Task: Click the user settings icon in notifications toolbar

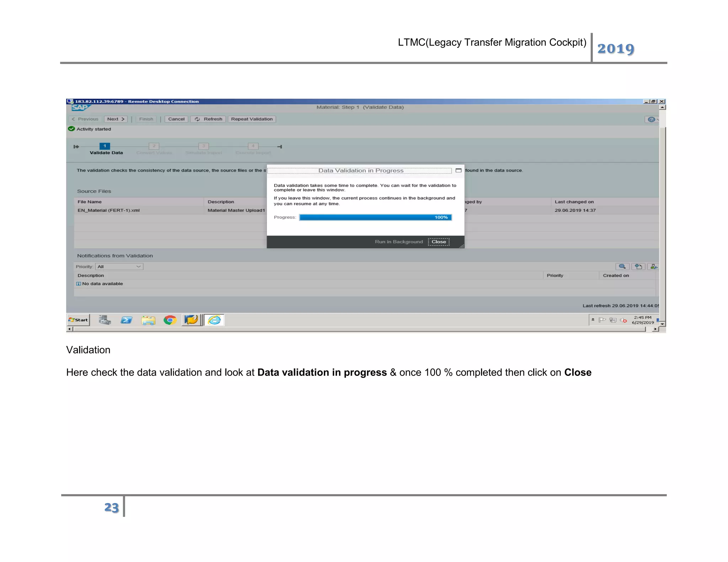Action: coord(653,266)
